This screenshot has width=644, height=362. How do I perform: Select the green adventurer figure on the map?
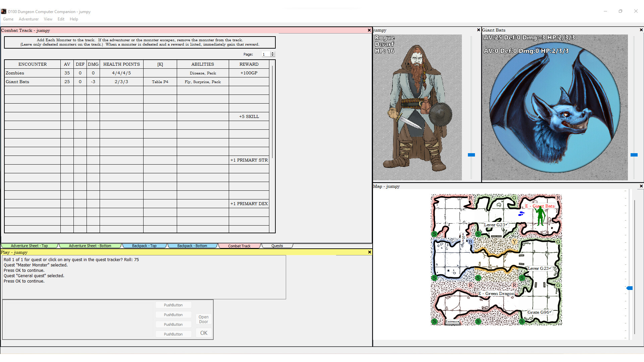(x=541, y=216)
